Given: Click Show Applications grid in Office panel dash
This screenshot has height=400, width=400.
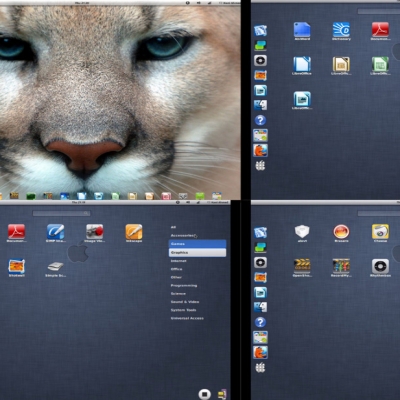Looking at the screenshot, I should pyautogui.click(x=260, y=165).
